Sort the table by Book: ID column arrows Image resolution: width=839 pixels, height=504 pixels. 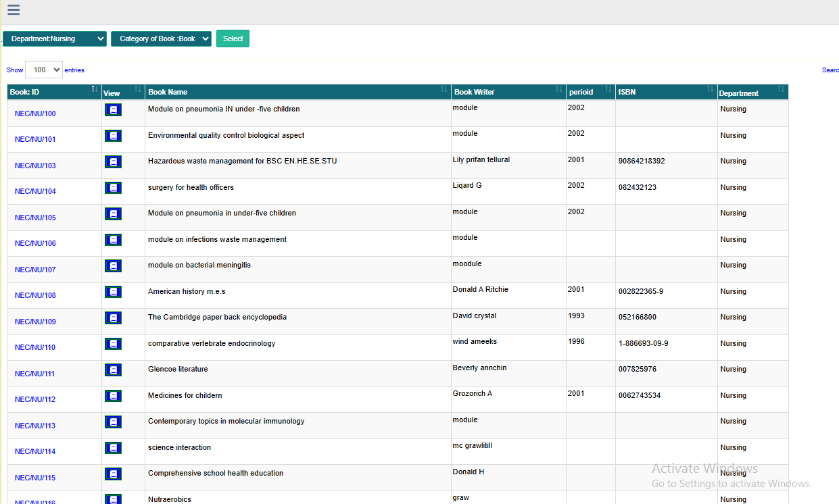(94, 89)
